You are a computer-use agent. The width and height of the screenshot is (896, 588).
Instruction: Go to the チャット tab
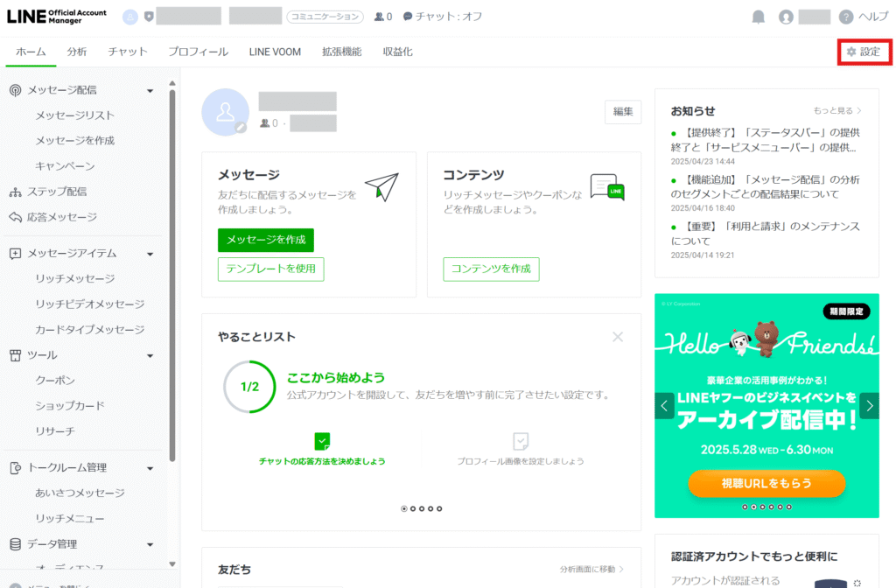click(128, 52)
